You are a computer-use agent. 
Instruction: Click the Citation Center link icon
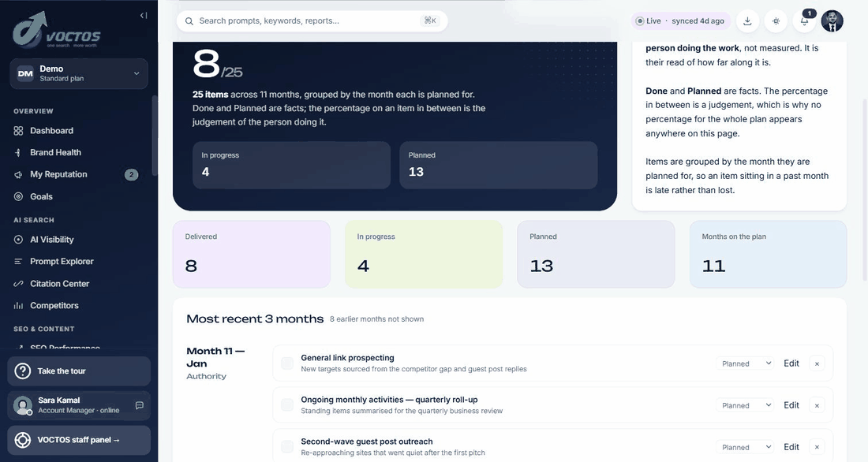[18, 283]
